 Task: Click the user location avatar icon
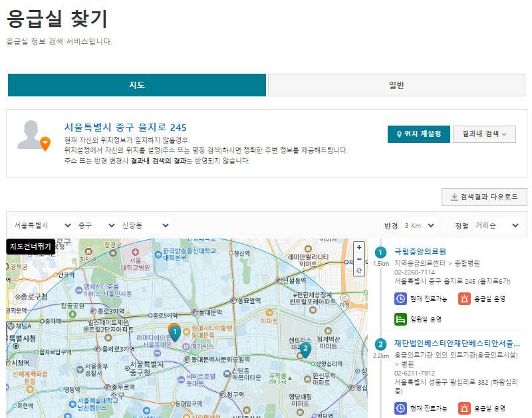coord(33,135)
